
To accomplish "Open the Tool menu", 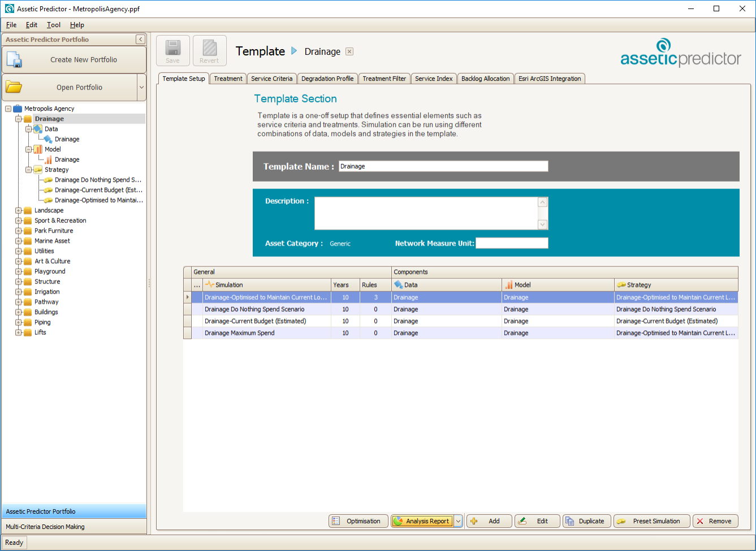I will coord(54,25).
